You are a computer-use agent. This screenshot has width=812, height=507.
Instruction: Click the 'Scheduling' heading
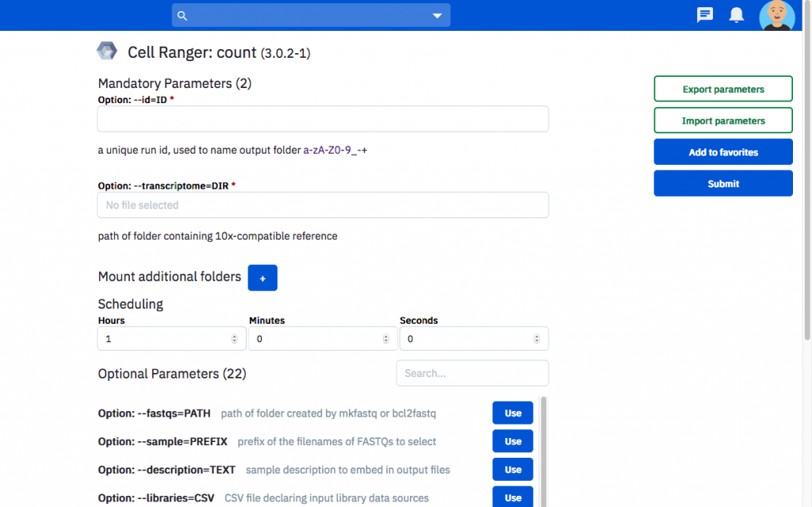[x=131, y=305]
